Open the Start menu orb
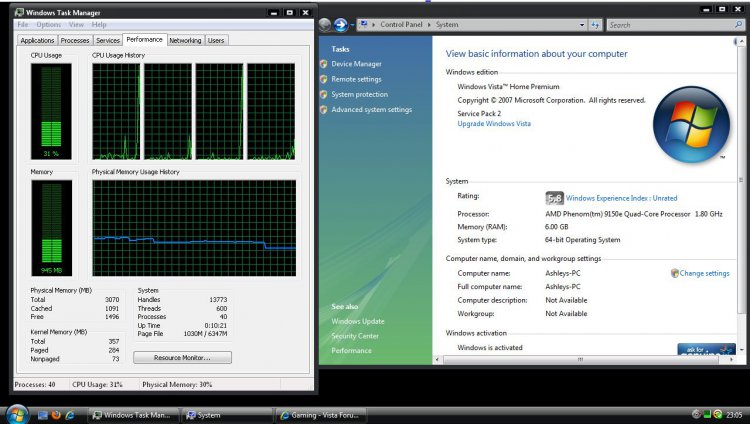Viewport: 750px width, 424px height. [17, 414]
